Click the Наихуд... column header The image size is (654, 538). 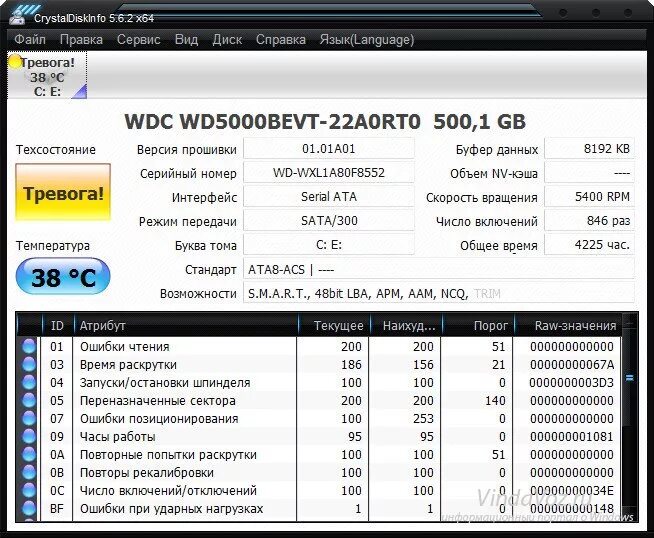click(x=406, y=325)
